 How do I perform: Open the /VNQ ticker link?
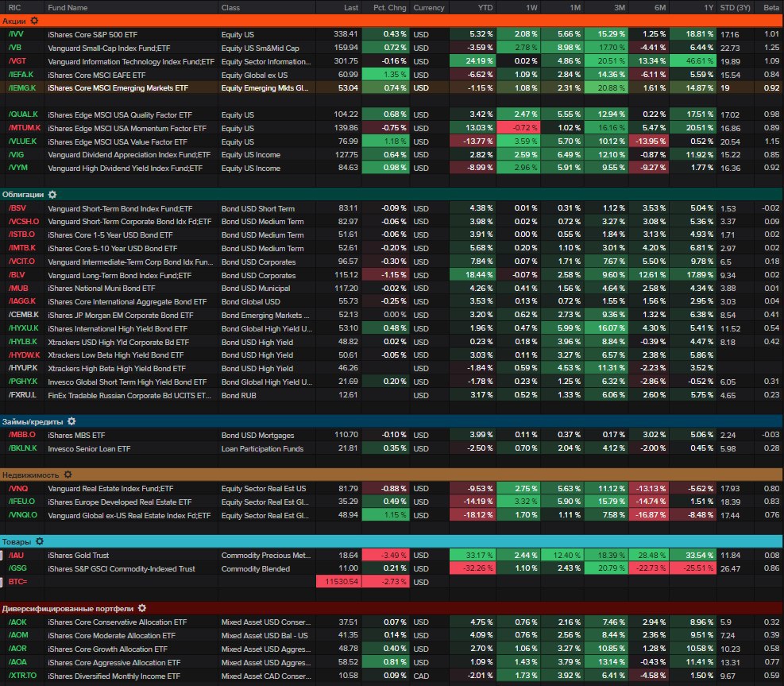(18, 488)
